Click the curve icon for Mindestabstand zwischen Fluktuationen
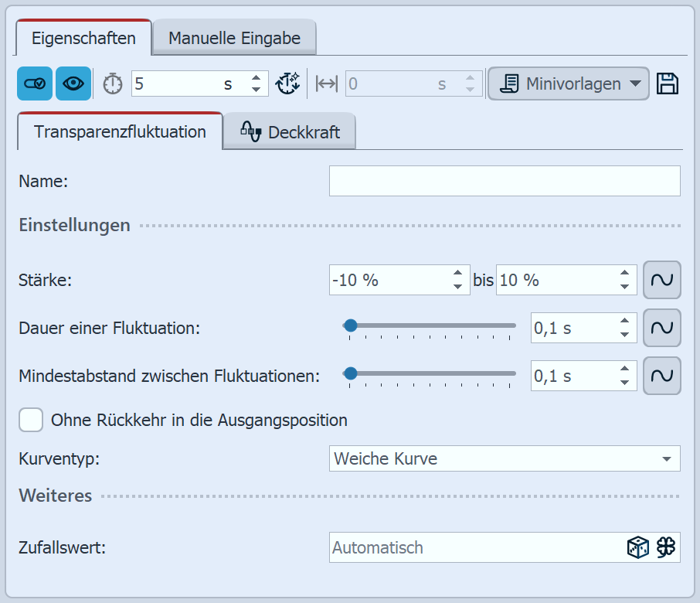 pyautogui.click(x=662, y=376)
